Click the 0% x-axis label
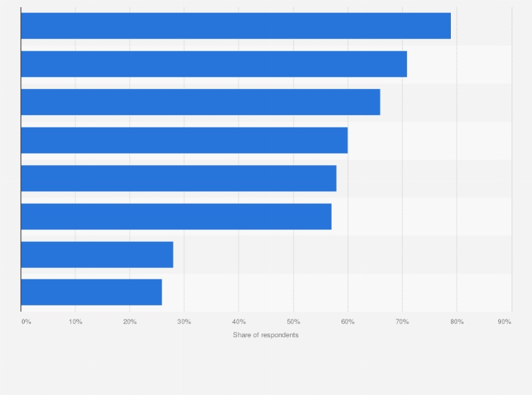 point(26,322)
